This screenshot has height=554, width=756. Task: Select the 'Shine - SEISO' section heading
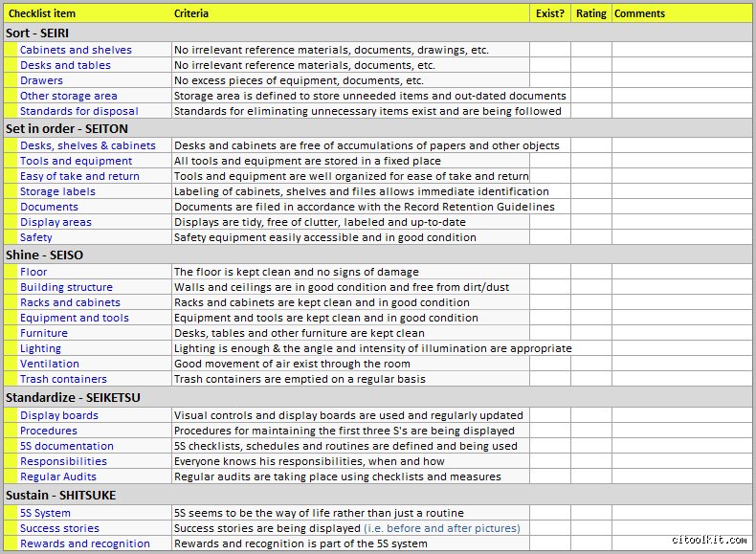pos(44,255)
